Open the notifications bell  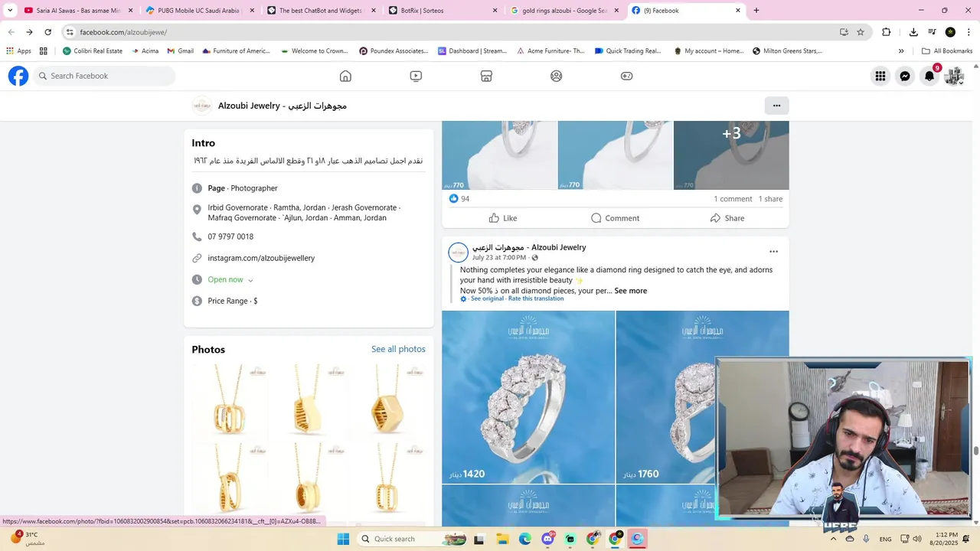click(x=929, y=76)
